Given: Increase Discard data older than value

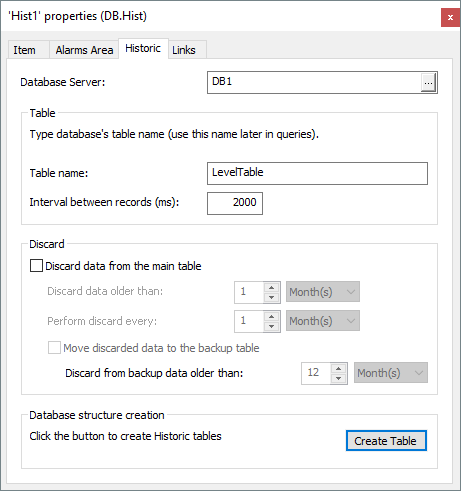Looking at the screenshot, I should pos(272,287).
